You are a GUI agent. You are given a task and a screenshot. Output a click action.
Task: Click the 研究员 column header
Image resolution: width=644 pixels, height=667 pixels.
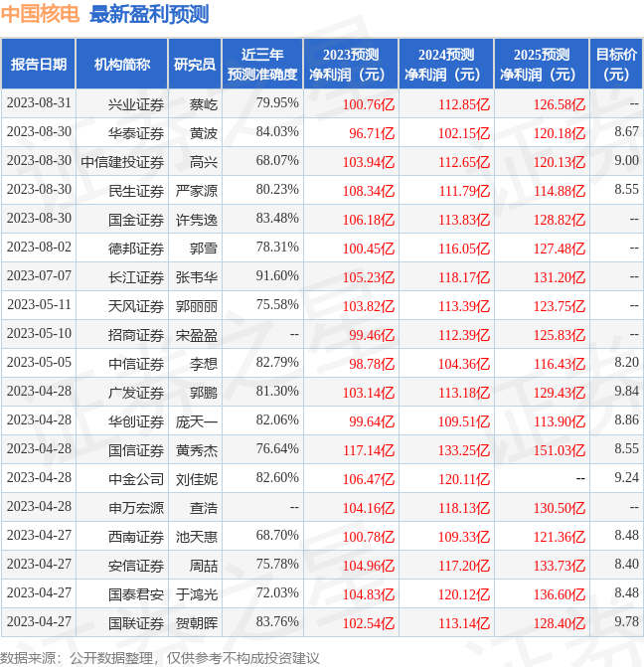tap(195, 65)
